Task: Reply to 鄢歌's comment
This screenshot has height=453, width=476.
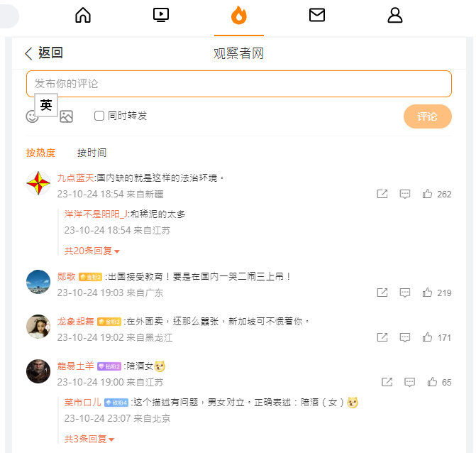Action: point(405,293)
